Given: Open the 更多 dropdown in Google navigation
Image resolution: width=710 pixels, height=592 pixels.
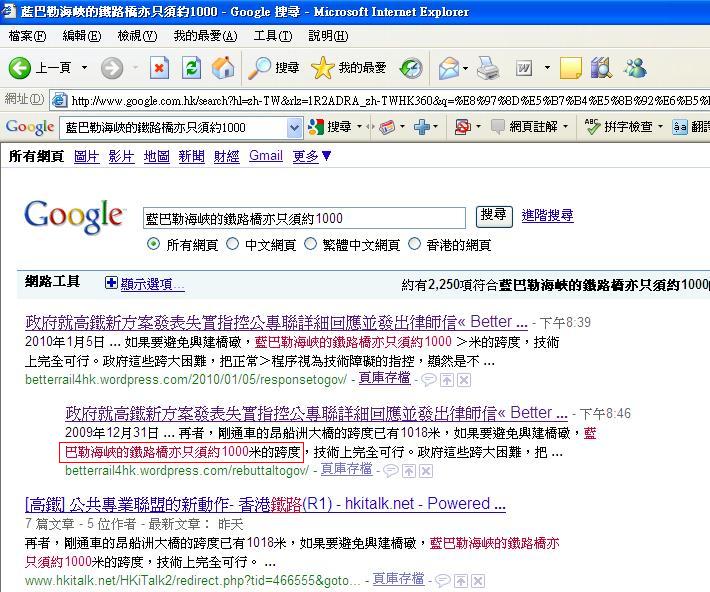Looking at the screenshot, I should [312, 157].
